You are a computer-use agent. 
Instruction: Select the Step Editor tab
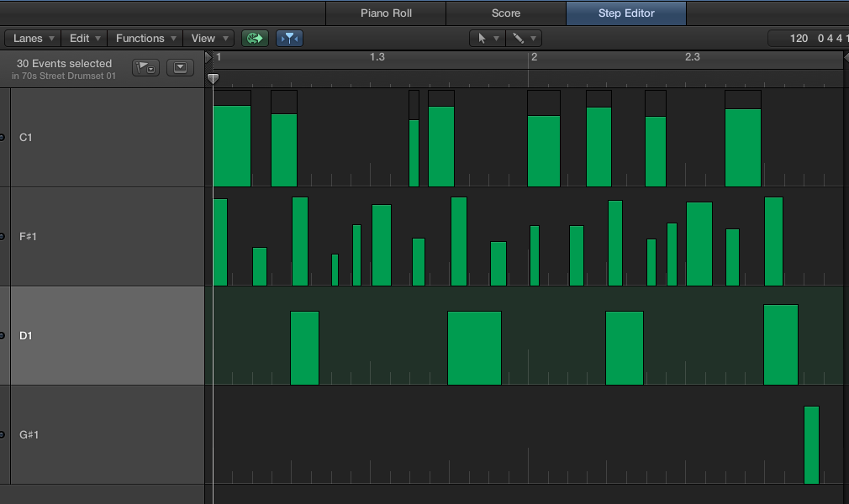click(626, 13)
